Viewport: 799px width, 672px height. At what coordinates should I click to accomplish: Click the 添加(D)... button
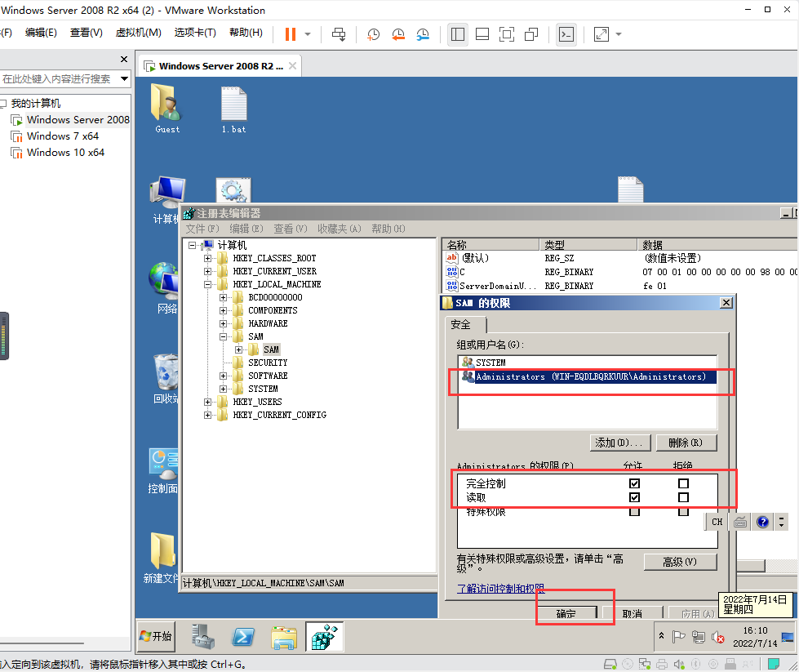[x=620, y=443]
